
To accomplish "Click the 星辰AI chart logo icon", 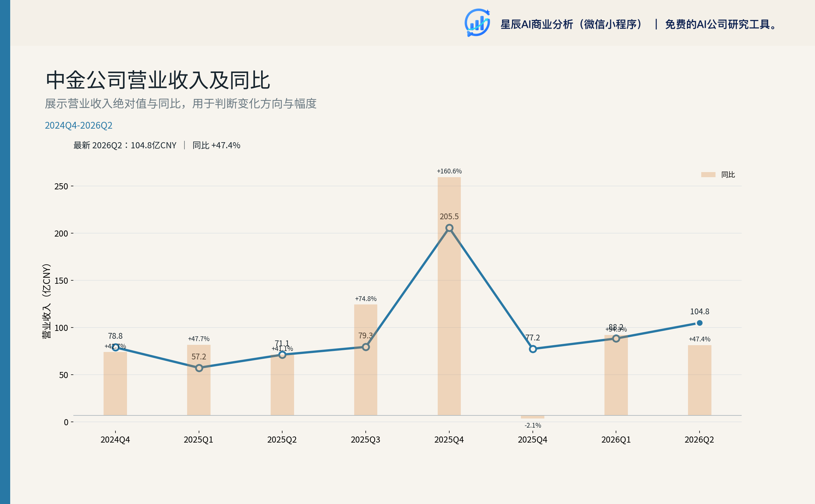I will [477, 23].
